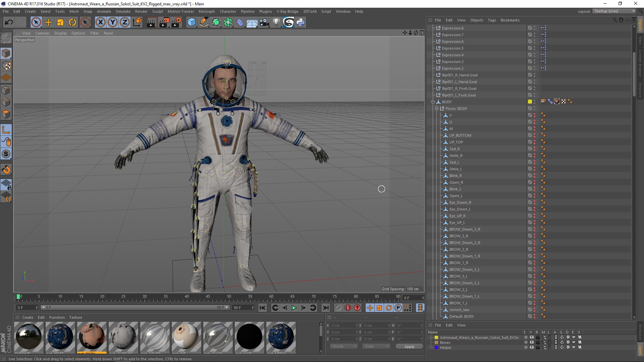The width and height of the screenshot is (644, 362).
Task: Select the Move tool in top toolbar
Action: (48, 22)
